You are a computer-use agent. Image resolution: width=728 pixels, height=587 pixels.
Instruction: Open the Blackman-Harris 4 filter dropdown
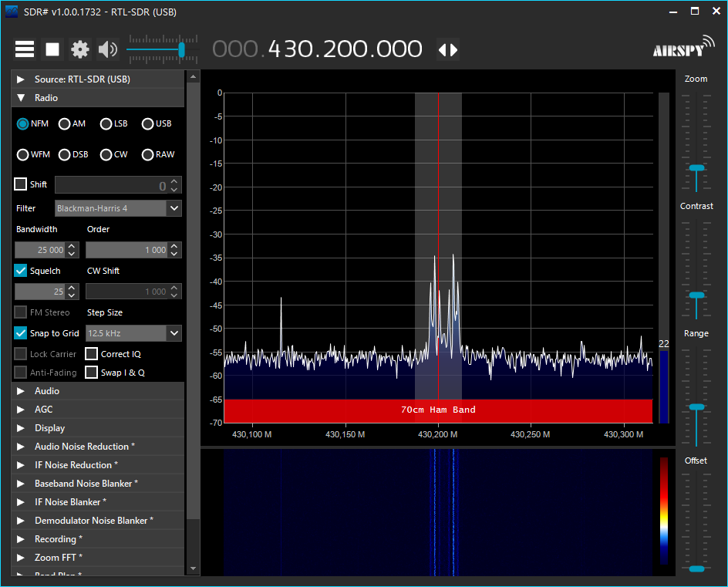tap(174, 208)
